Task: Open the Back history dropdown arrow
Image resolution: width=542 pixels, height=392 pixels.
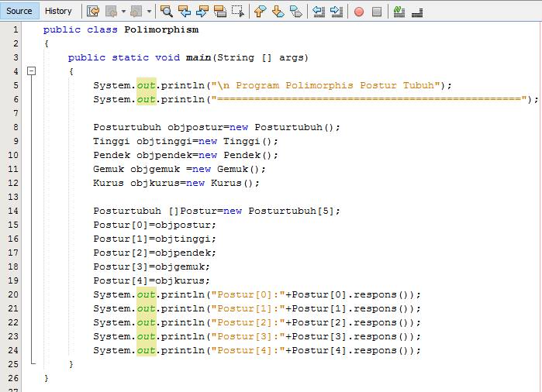Action: (x=123, y=12)
